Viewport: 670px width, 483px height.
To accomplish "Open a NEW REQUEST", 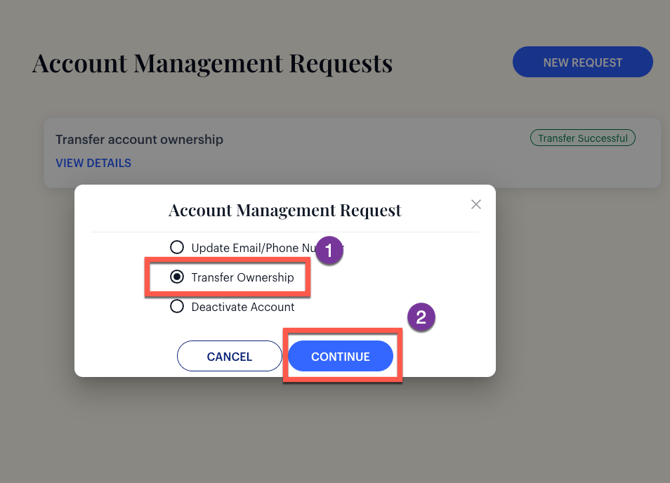I will click(582, 62).
